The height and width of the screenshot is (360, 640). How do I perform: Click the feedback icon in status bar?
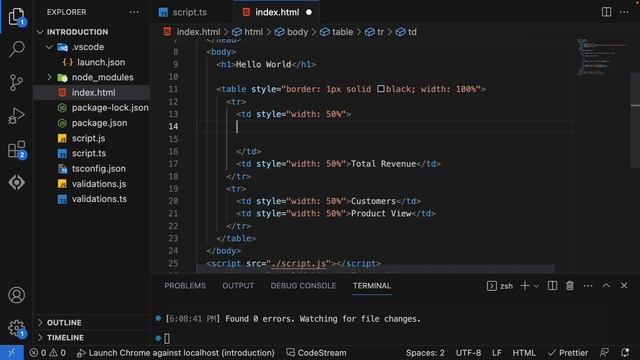point(604,353)
